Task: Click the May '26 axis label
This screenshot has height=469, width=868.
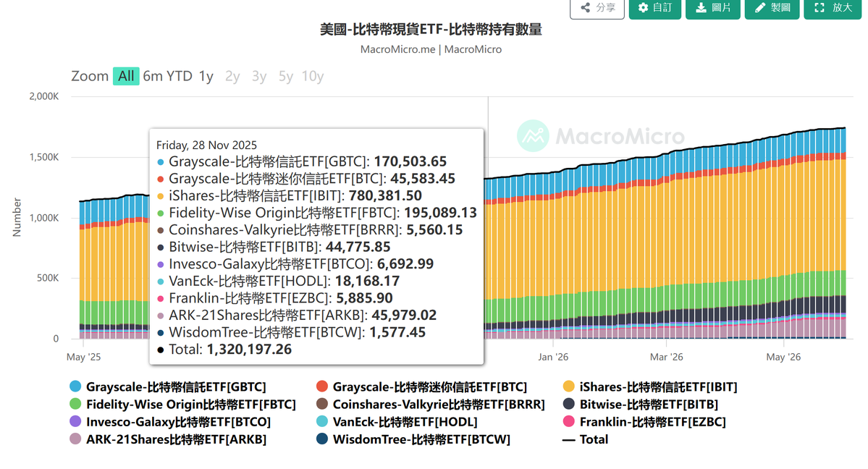Action: 783,357
